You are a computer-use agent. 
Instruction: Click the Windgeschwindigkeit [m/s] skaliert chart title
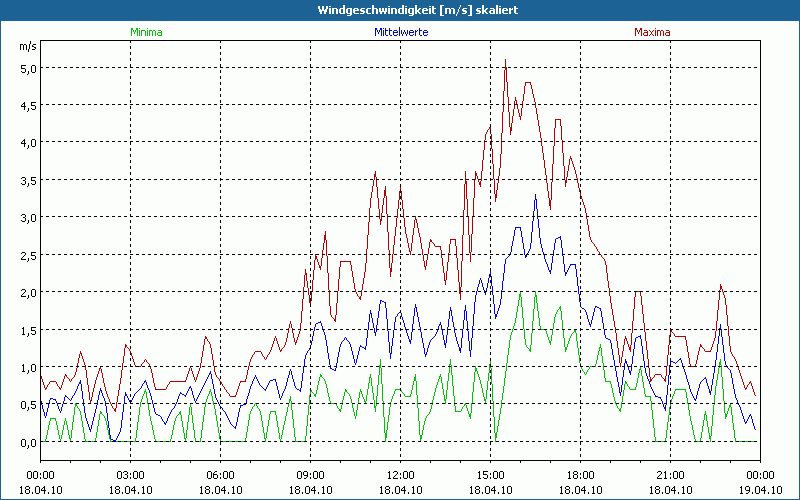tap(418, 10)
